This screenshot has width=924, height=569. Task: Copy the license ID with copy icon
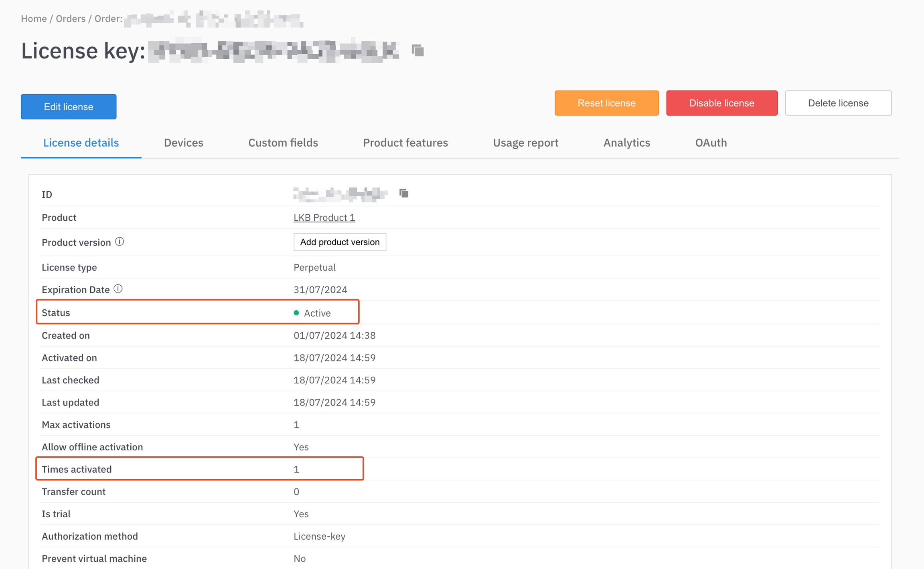(404, 194)
